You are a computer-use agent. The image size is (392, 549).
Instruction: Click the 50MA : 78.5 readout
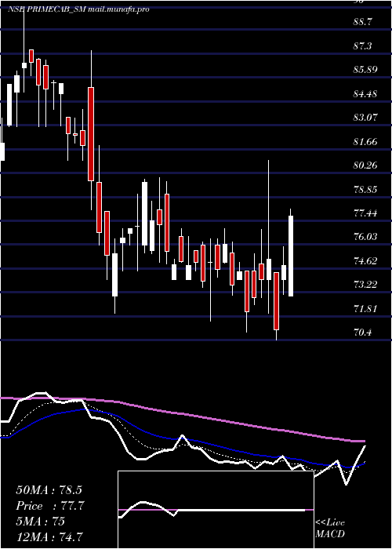(49, 490)
